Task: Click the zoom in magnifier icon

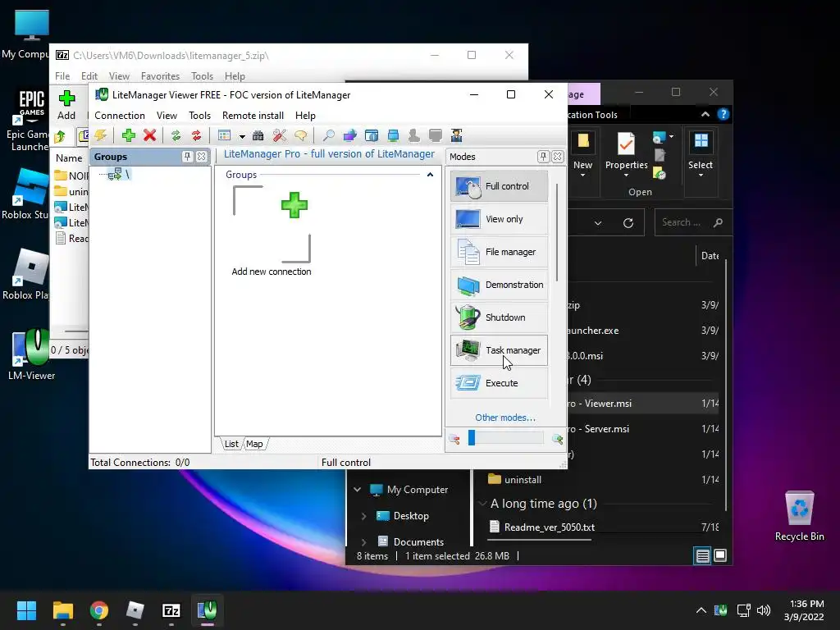Action: click(x=558, y=440)
